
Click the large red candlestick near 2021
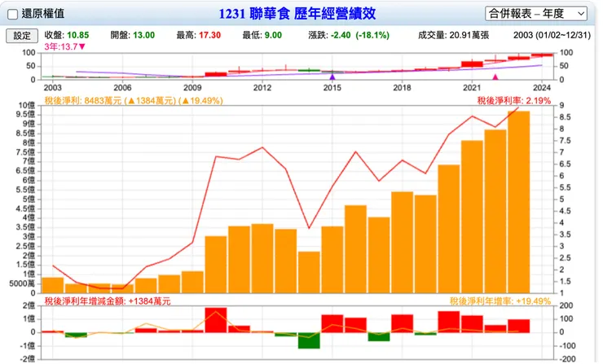pyautogui.click(x=472, y=64)
